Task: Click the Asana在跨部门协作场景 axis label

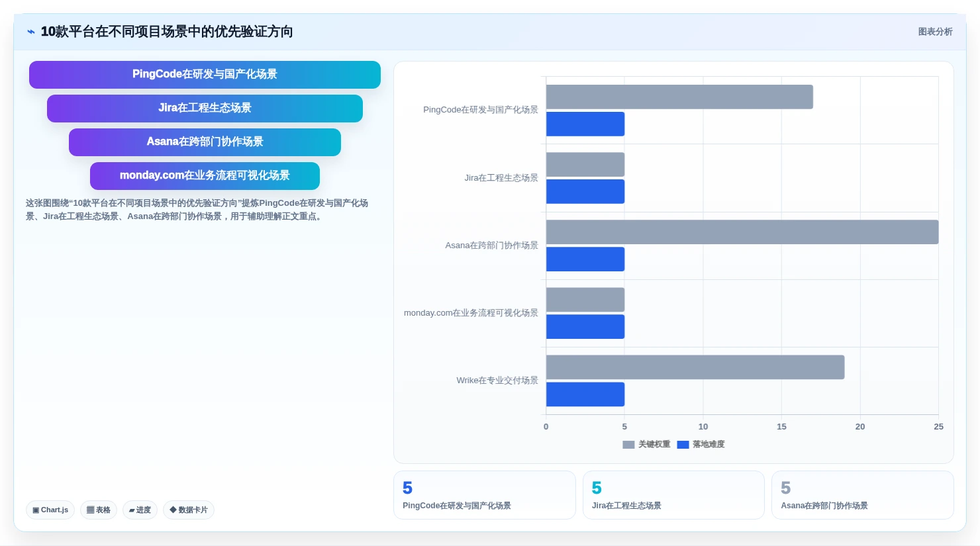Action: coord(492,246)
